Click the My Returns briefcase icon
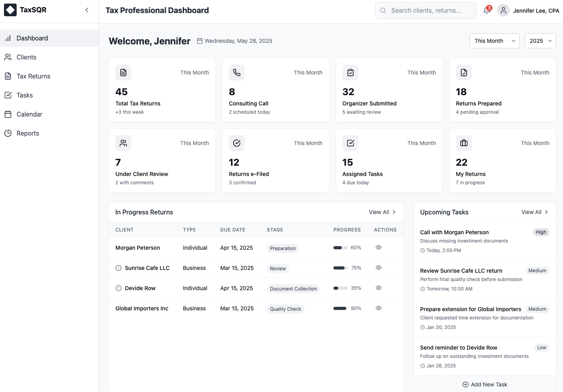This screenshot has height=392, width=563. [x=463, y=143]
